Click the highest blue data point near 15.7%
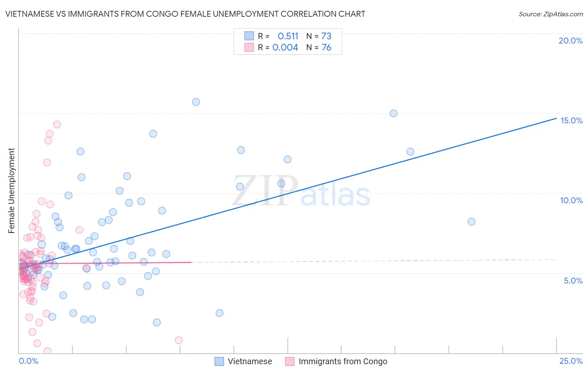The width and height of the screenshot is (588, 373). click(196, 102)
